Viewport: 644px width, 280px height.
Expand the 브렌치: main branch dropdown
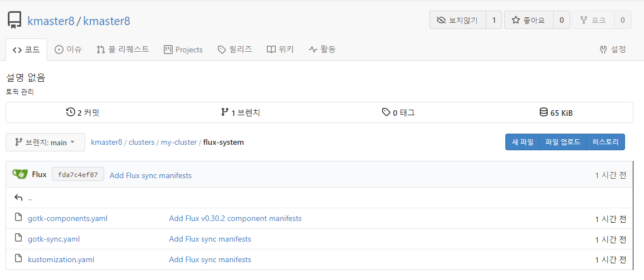click(46, 143)
